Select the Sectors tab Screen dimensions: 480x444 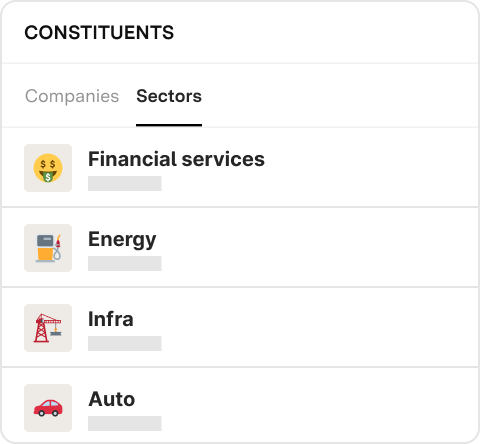pos(169,96)
